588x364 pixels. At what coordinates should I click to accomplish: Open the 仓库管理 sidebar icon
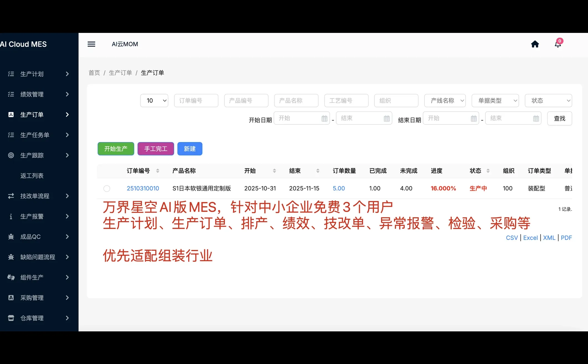pos(11,318)
